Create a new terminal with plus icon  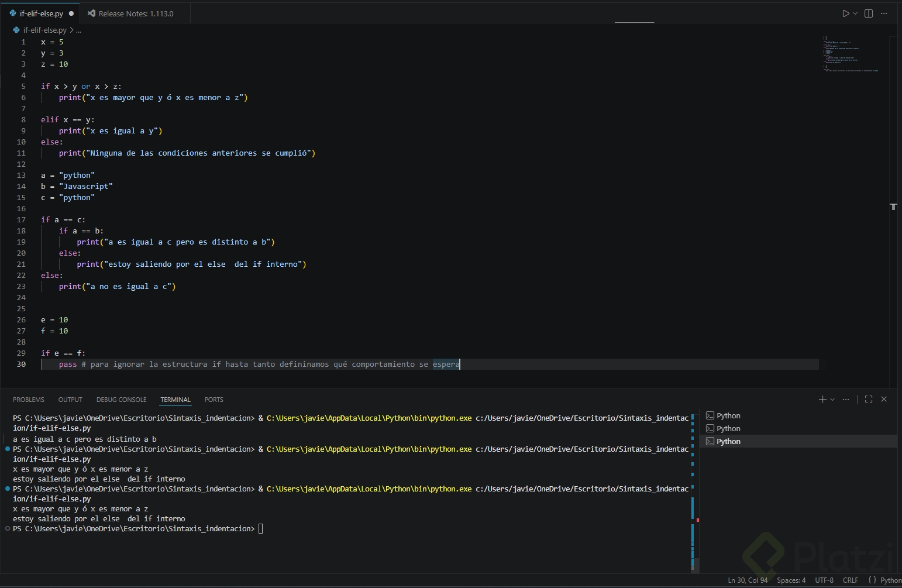[822, 399]
